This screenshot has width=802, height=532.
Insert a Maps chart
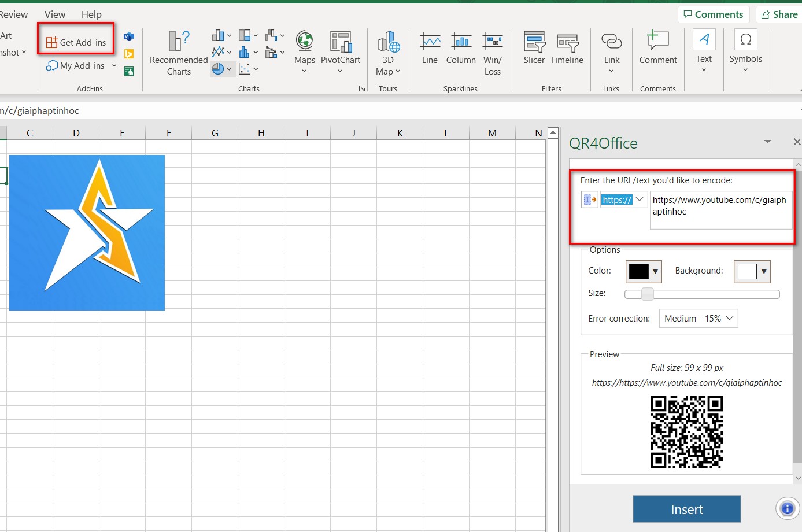305,53
